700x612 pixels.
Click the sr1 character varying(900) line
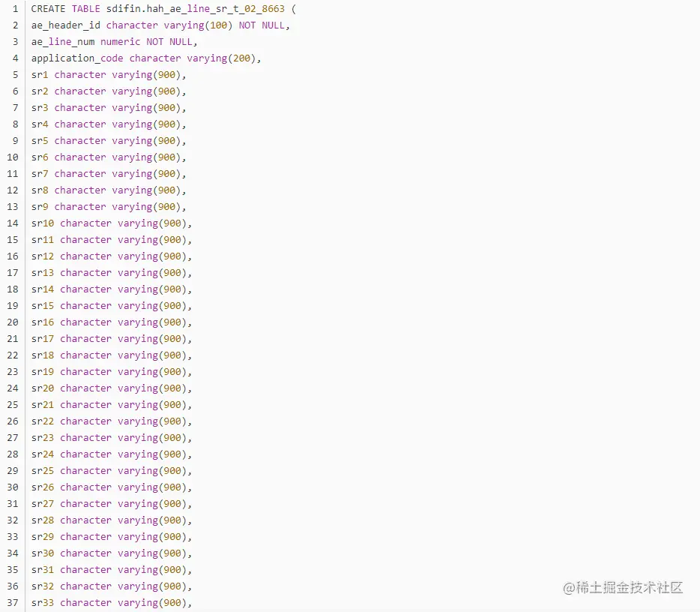pos(109,75)
